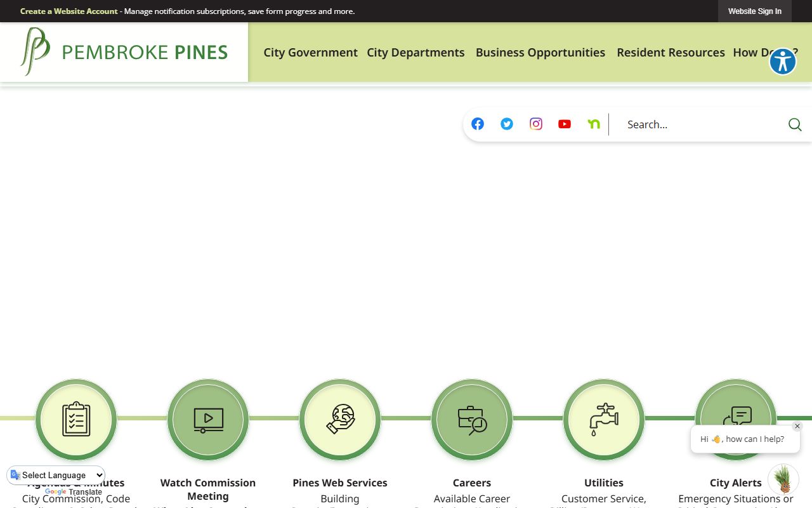812x508 pixels.
Task: Click the Pines Web Services globe icon
Action: [340, 420]
